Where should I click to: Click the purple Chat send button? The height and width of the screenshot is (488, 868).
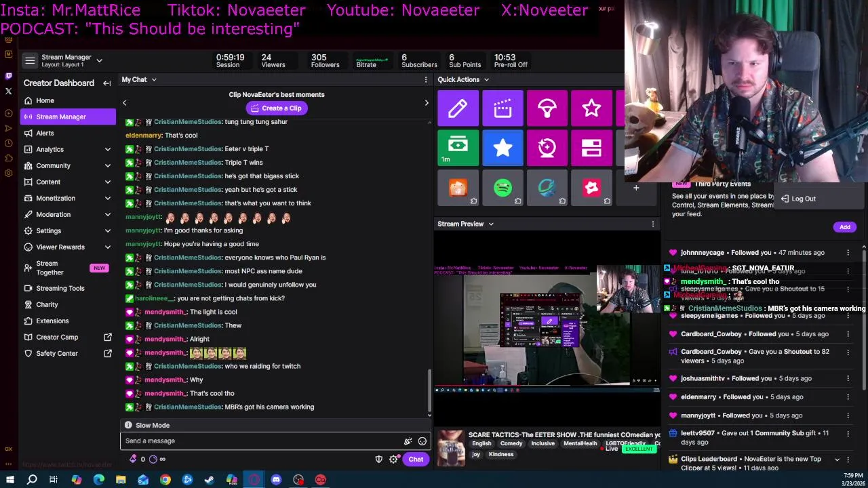pos(416,460)
